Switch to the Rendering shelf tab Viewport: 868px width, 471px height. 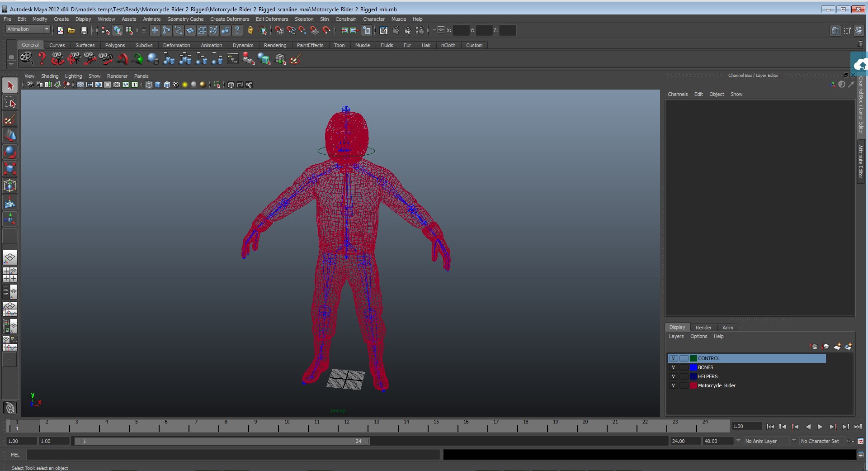(275, 45)
